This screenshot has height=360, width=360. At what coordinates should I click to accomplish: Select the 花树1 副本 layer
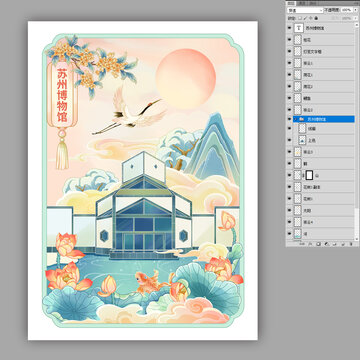click(x=321, y=187)
